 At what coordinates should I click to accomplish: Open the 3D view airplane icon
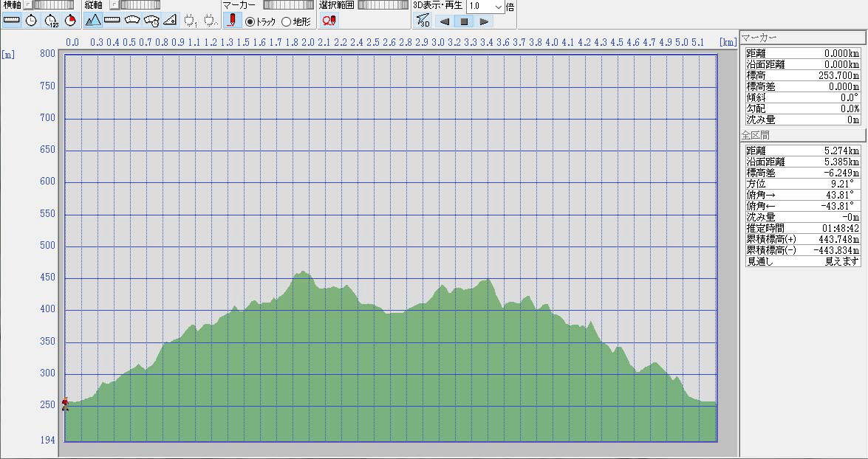click(423, 21)
